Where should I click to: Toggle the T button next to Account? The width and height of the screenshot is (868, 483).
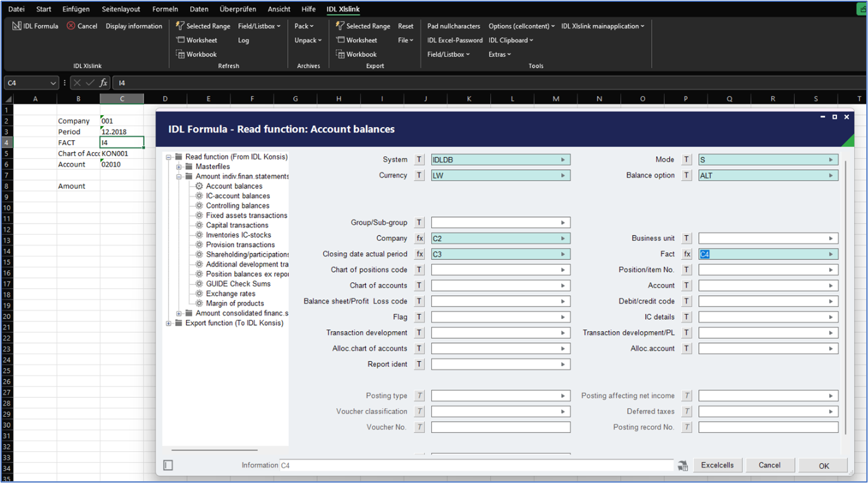pos(687,286)
